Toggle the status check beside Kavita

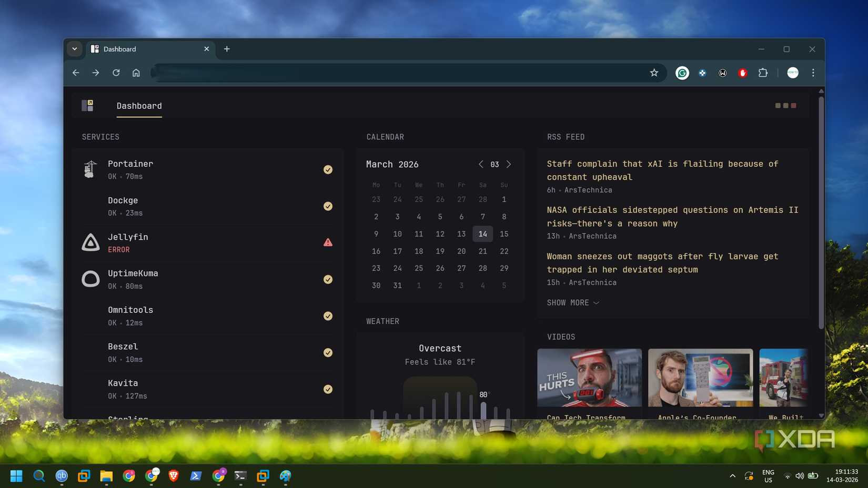(328, 389)
